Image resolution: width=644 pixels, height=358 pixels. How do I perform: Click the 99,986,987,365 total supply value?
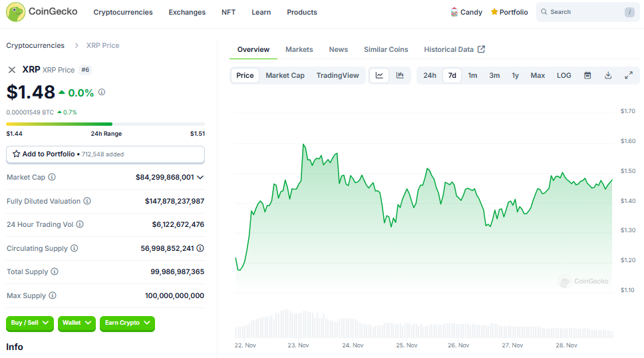[x=178, y=271]
